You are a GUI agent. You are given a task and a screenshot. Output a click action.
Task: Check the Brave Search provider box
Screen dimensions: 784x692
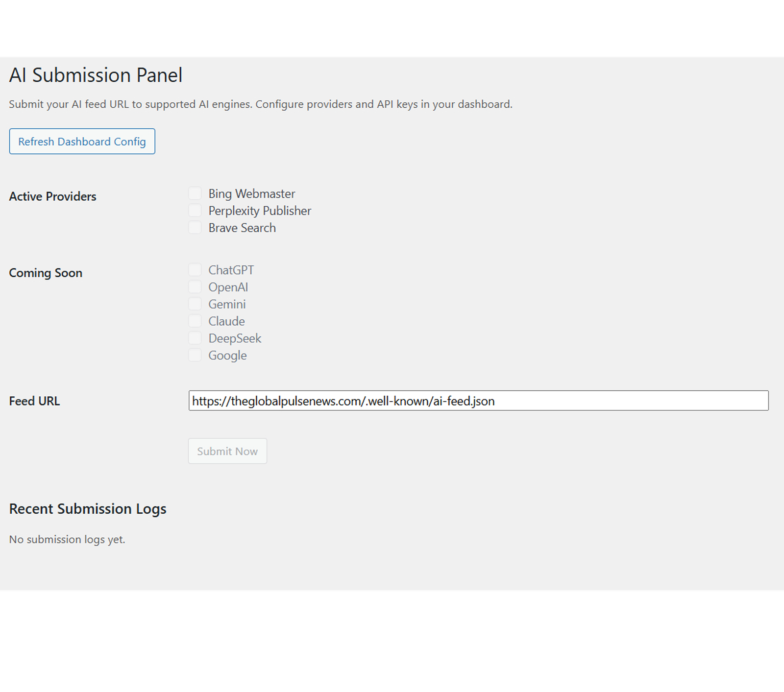click(x=195, y=228)
